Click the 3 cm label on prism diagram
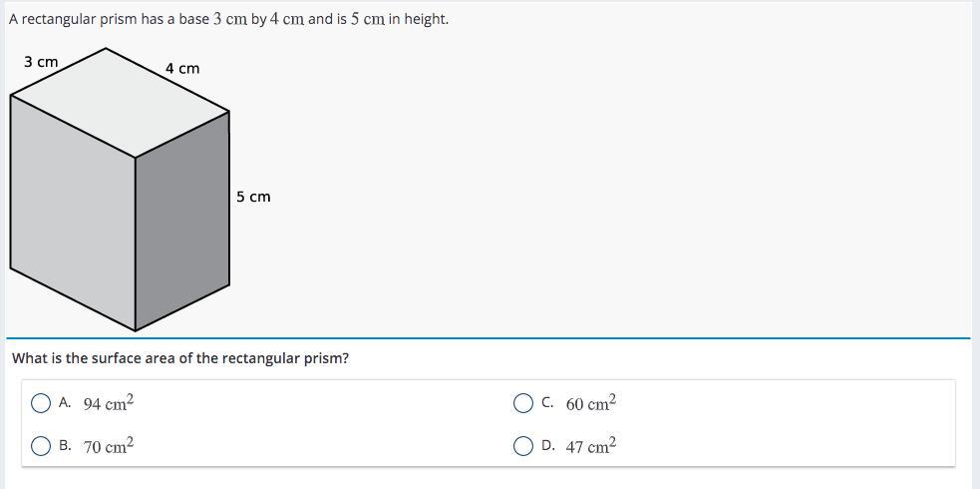Viewport: 980px width, 489px height. point(41,62)
